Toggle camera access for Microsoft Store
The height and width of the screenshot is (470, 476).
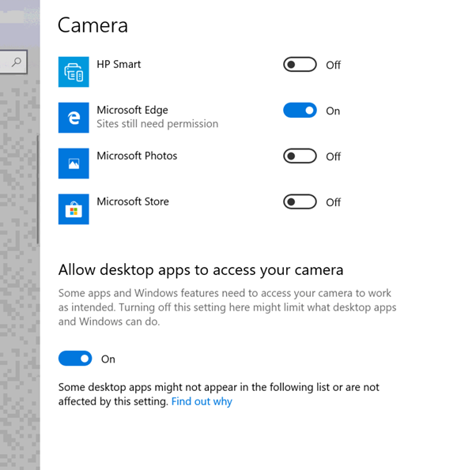click(x=300, y=202)
